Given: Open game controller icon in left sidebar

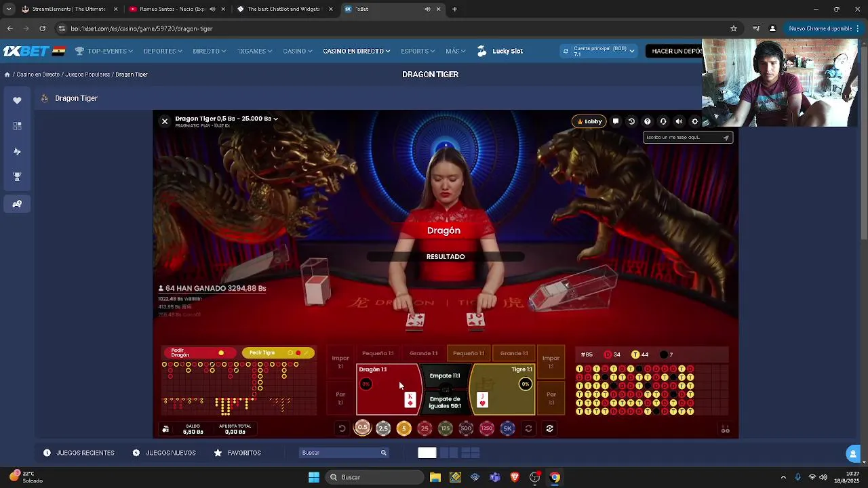Looking at the screenshot, I should pyautogui.click(x=17, y=203).
